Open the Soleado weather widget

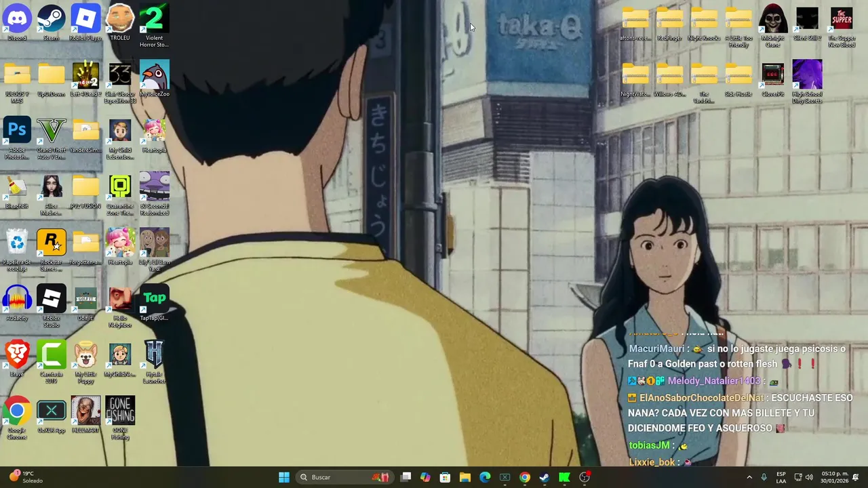[27, 477]
